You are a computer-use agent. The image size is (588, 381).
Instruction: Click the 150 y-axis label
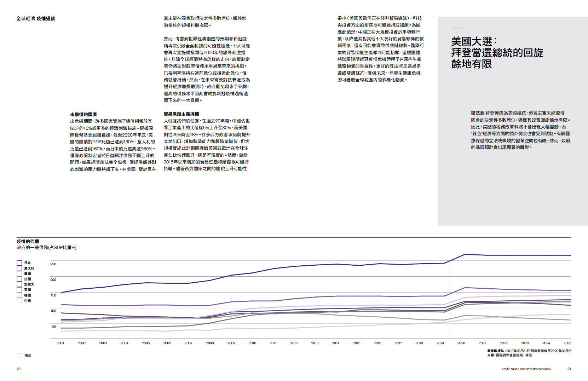point(53,295)
